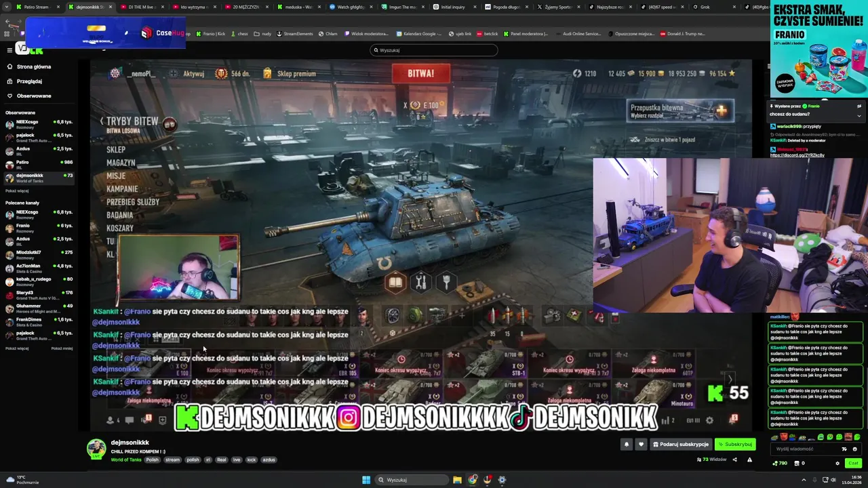Open the Franio | Kick bookmark
The height and width of the screenshot is (488, 868).
(x=210, y=33)
